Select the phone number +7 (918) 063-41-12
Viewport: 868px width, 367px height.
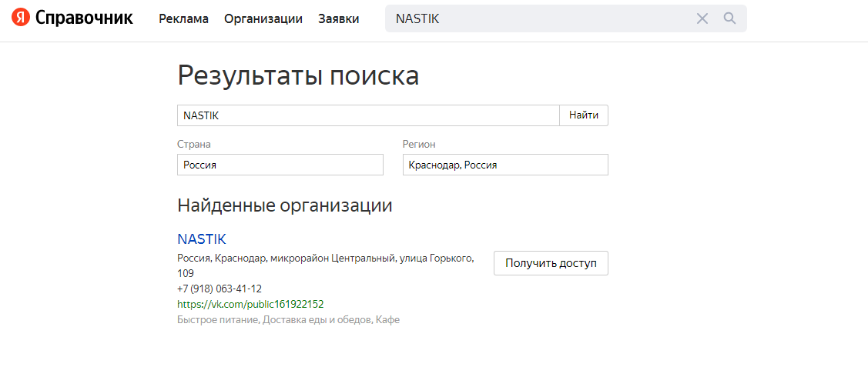220,289
